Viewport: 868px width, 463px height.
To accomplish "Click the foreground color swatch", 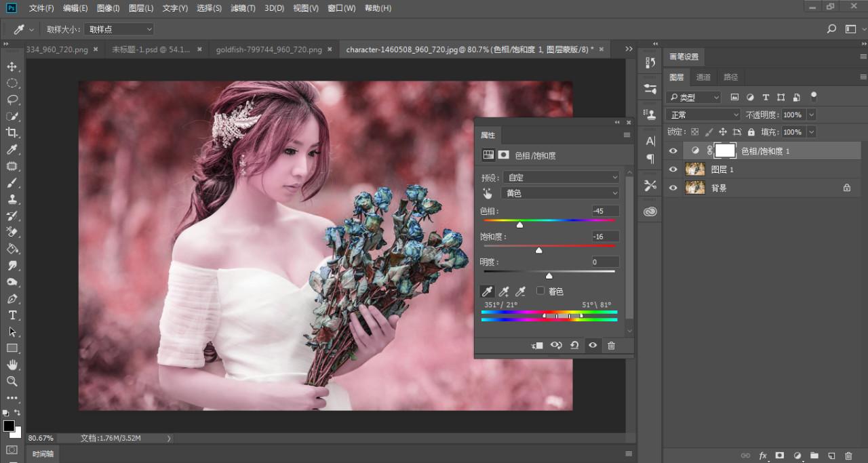I will (x=9, y=426).
